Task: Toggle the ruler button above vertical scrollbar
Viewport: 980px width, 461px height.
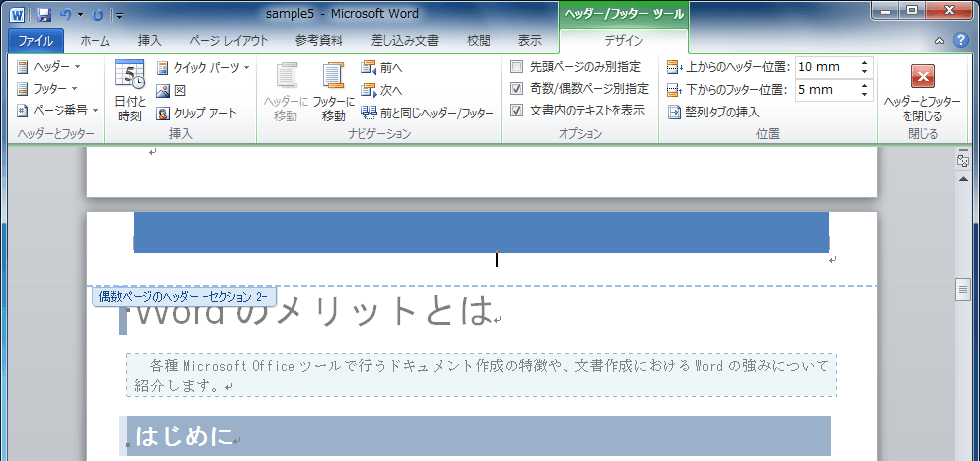Action: [962, 160]
